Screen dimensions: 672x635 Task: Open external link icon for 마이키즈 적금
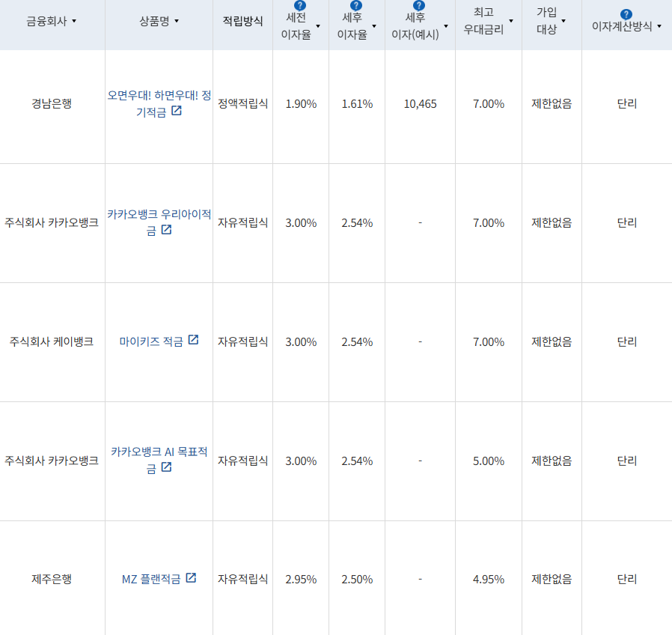[x=193, y=339]
